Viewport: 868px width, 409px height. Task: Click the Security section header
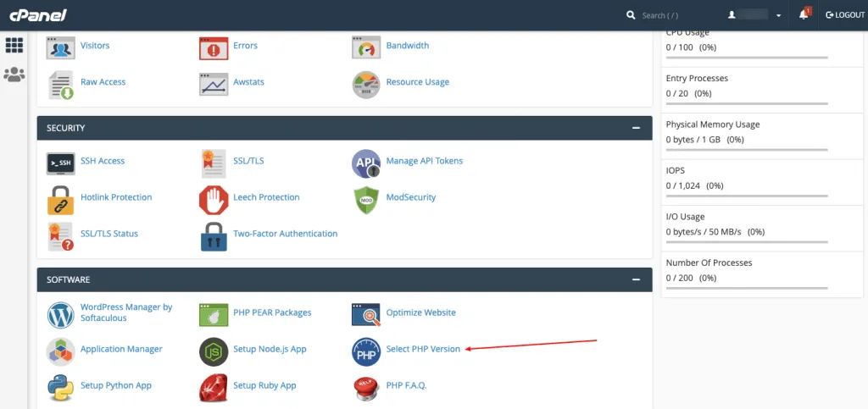click(344, 128)
